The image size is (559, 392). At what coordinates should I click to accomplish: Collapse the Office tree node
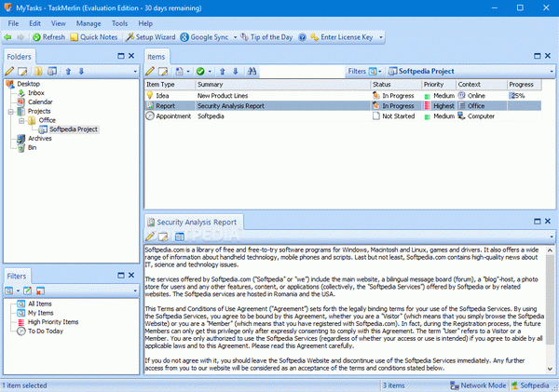pyautogui.click(x=21, y=121)
